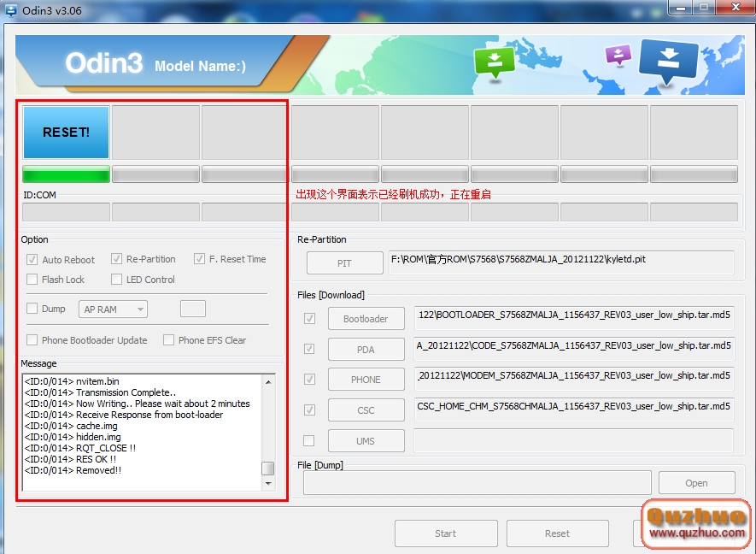Toggle the F. Reset Time checkbox
This screenshot has height=554, width=756.
199,259
